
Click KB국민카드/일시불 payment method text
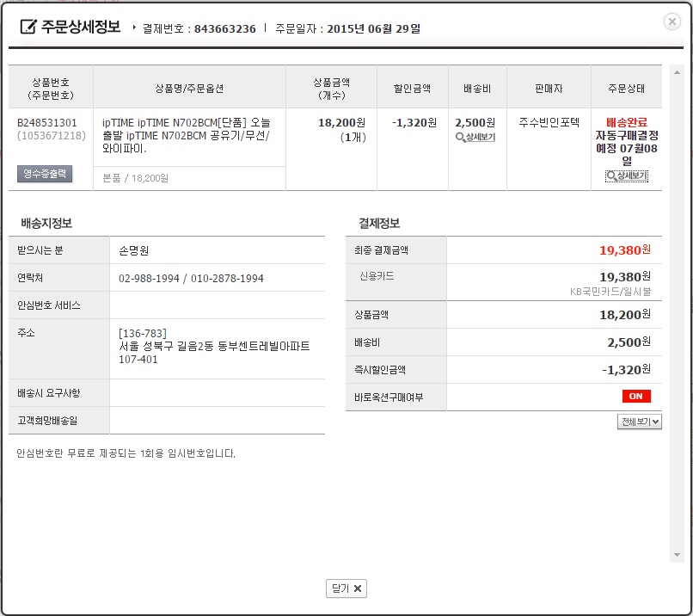click(x=610, y=292)
